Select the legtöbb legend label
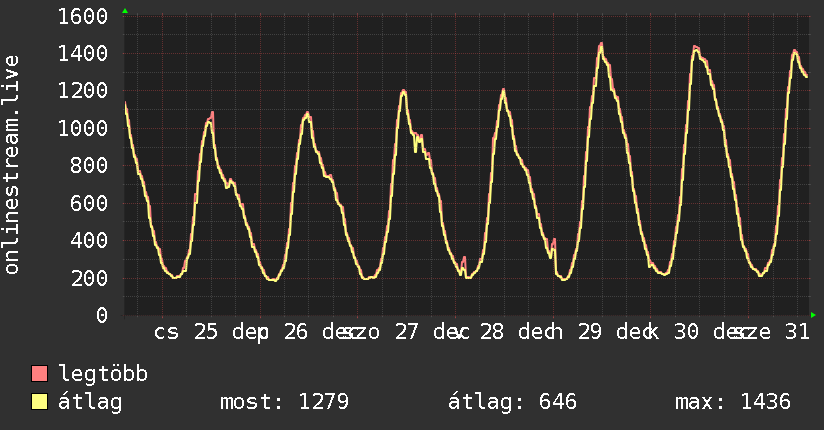Image resolution: width=824 pixels, height=430 pixels. [103, 375]
